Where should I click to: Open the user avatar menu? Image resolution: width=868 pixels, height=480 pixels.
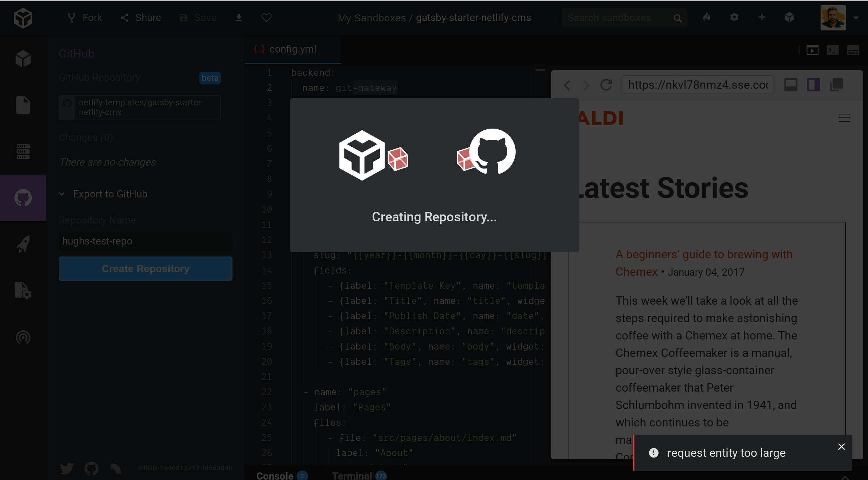(x=833, y=18)
